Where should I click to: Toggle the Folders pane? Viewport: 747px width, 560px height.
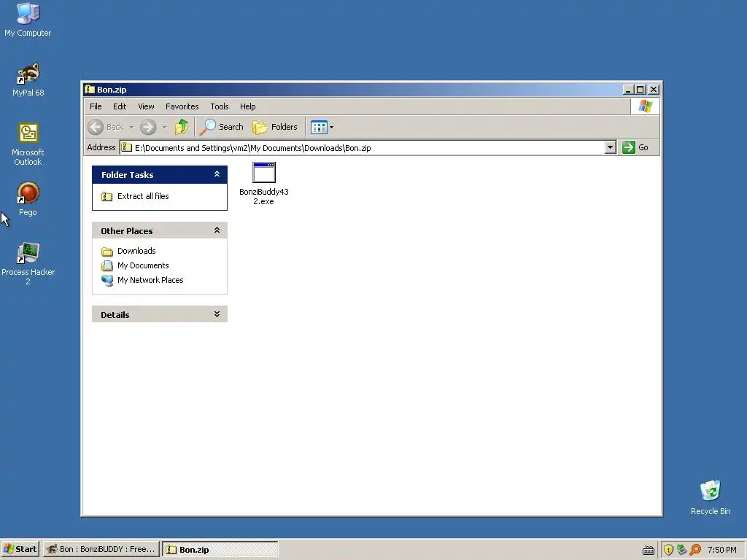275,127
